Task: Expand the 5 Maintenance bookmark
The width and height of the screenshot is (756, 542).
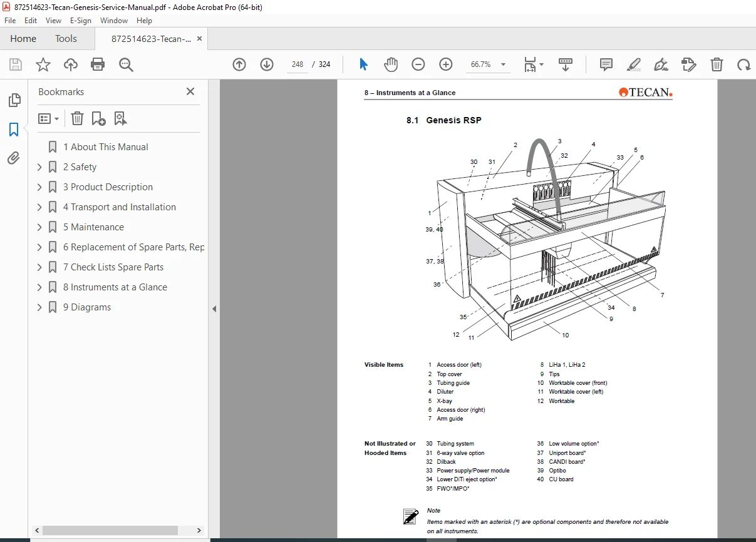Action: 39,227
